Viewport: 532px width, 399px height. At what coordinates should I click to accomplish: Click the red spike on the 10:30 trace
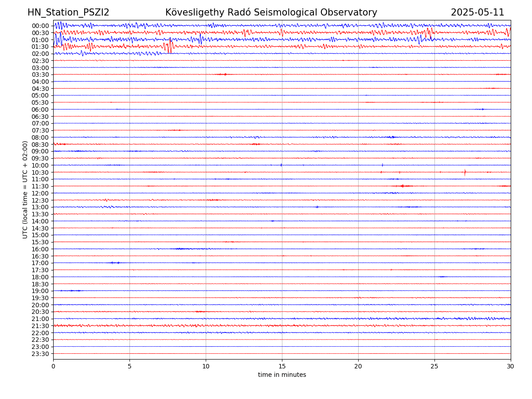[x=465, y=172]
